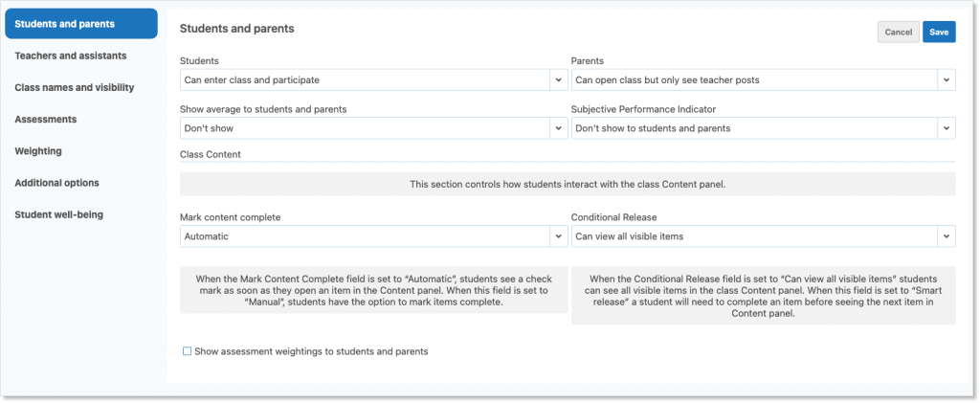Screen dimensions: 980x403
Task: Open the Conditional Release dropdown
Action: tap(755, 235)
